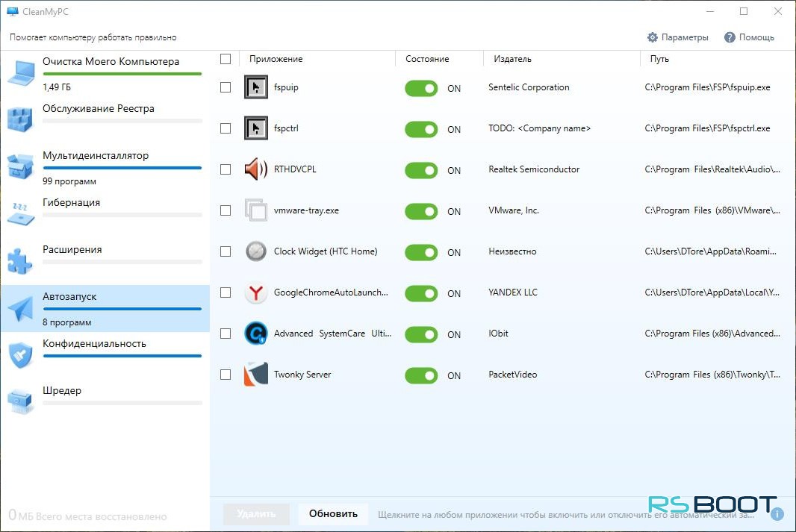Viewport: 796px width, 532px height.
Task: Click the Автозапуск paper plane icon
Action: coord(20,308)
